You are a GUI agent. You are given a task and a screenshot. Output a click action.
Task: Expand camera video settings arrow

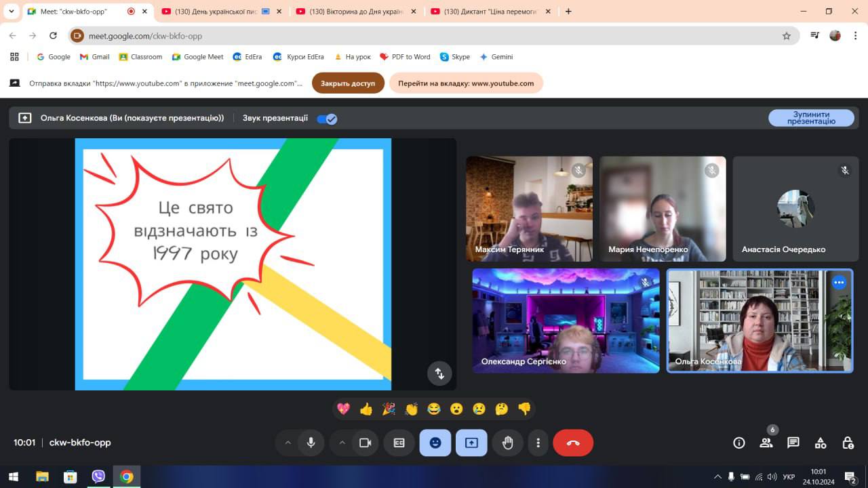[x=342, y=443]
